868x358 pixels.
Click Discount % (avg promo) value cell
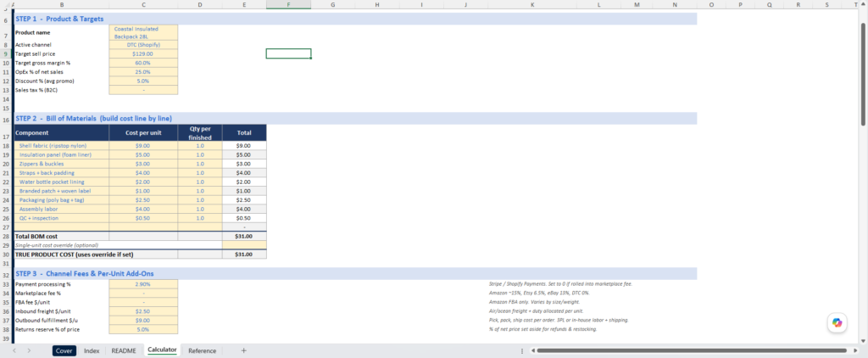(x=143, y=81)
